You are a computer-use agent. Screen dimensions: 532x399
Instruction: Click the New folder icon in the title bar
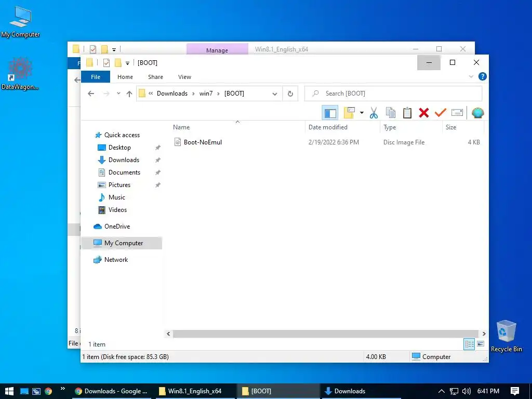[x=118, y=63]
